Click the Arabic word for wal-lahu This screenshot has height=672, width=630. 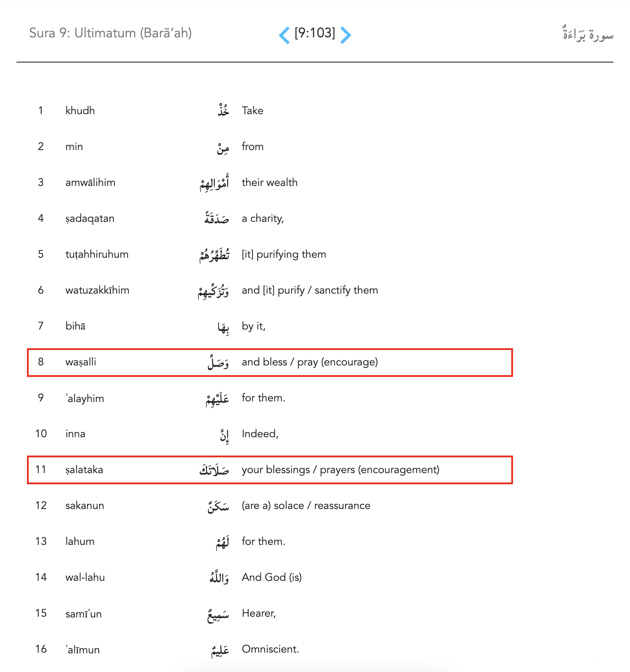(x=219, y=577)
